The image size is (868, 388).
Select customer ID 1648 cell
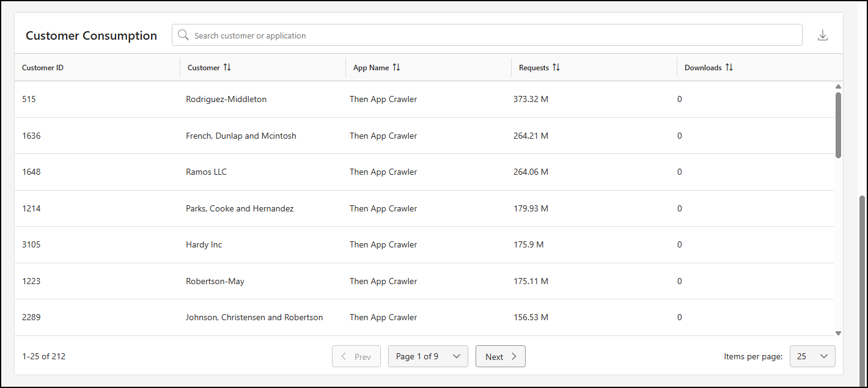(x=31, y=172)
